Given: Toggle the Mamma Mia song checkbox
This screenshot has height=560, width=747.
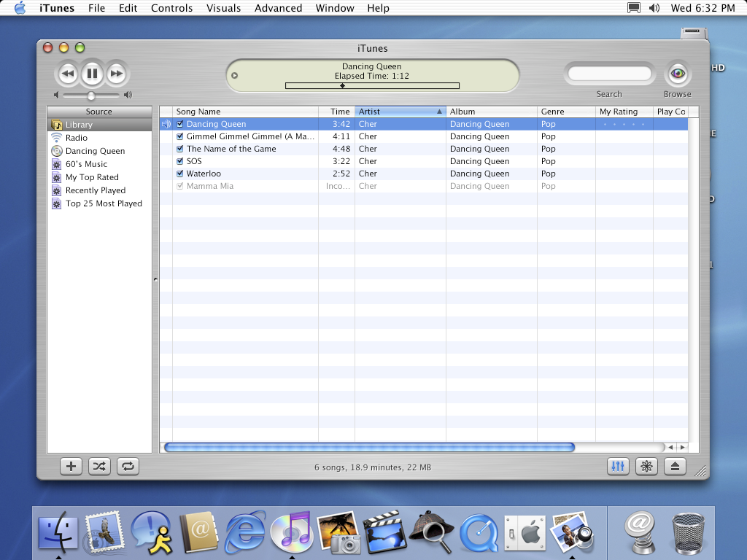Looking at the screenshot, I should click(180, 186).
